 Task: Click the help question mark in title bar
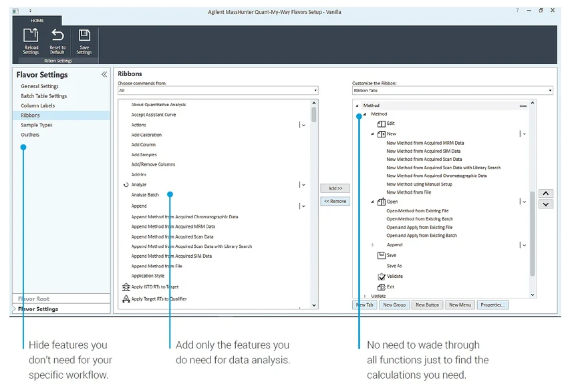517,10
